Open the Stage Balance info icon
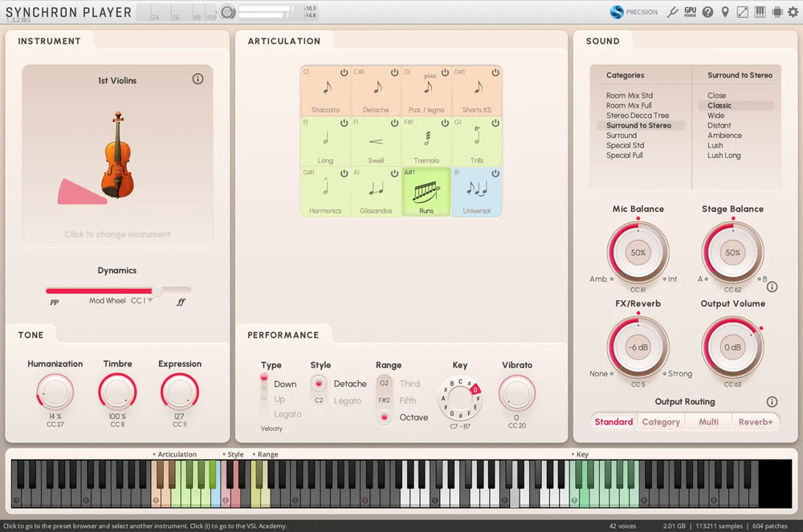The height and width of the screenshot is (532, 803). [772, 287]
